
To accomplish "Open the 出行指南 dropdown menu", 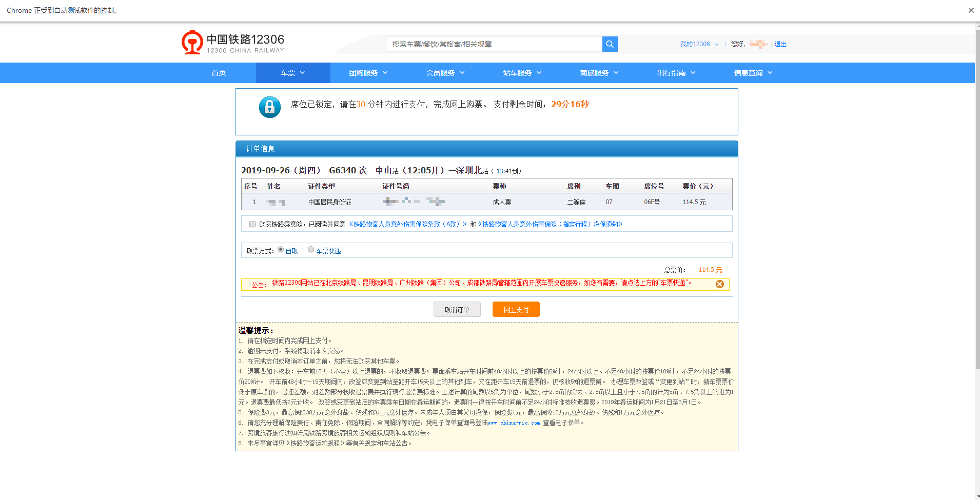I will [676, 73].
